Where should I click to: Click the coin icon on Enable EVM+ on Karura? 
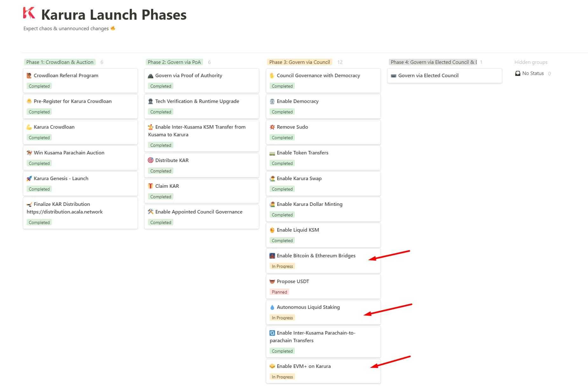coord(272,366)
